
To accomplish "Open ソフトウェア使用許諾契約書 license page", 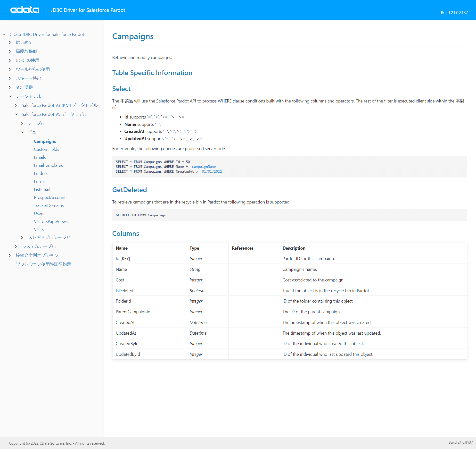I will (43, 264).
